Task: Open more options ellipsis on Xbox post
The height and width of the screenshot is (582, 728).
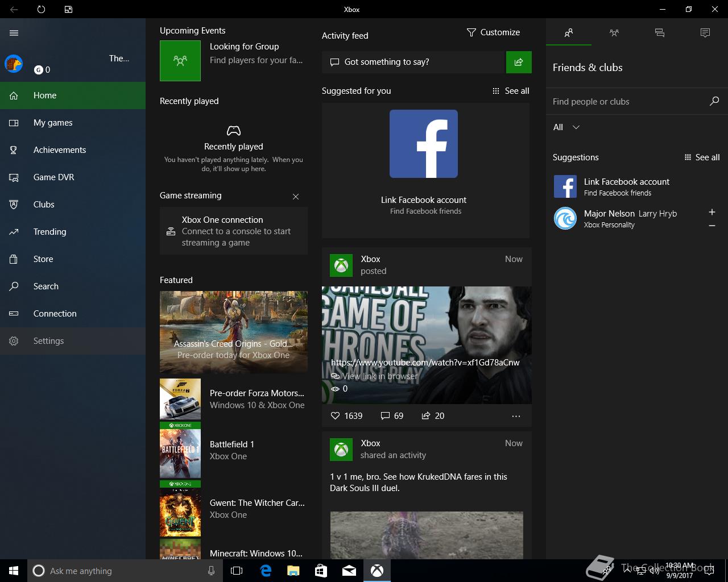Action: coord(516,416)
